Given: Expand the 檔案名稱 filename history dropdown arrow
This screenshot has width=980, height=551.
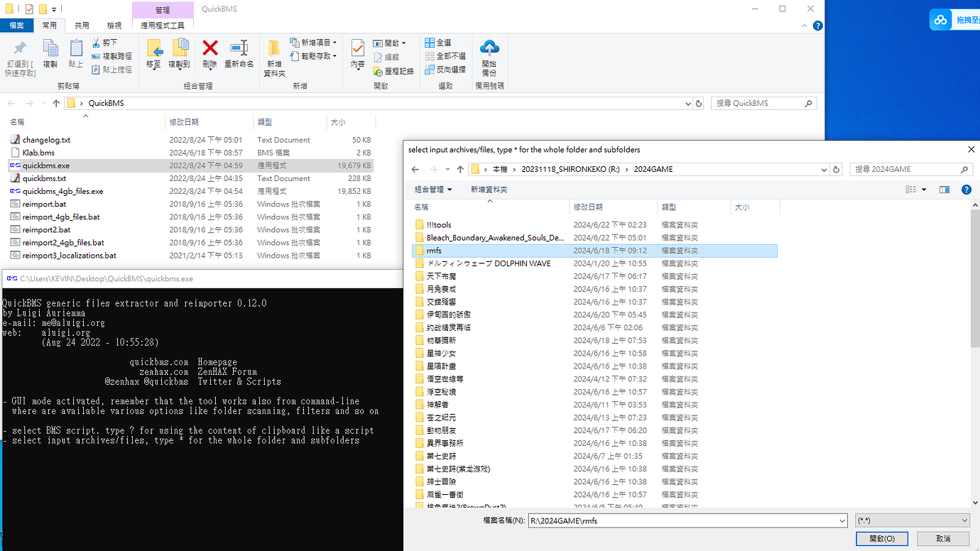Looking at the screenshot, I should coord(842,521).
